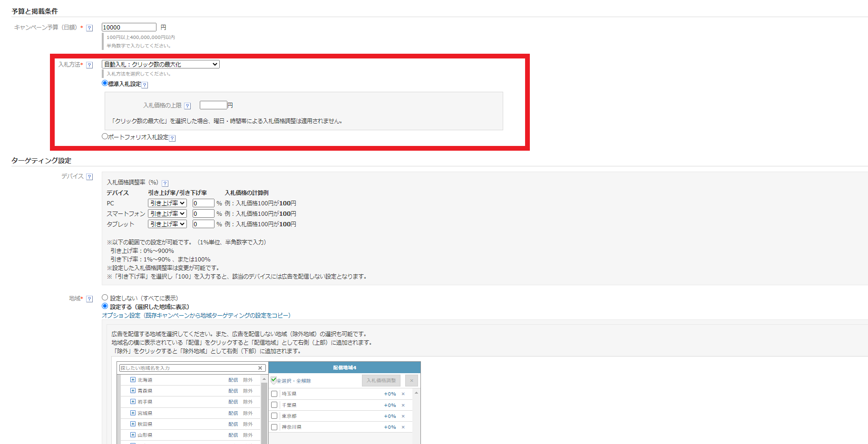Remove 埼玉県 from delivery regions
Viewport: 868px width, 444px height.
pyautogui.click(x=403, y=394)
